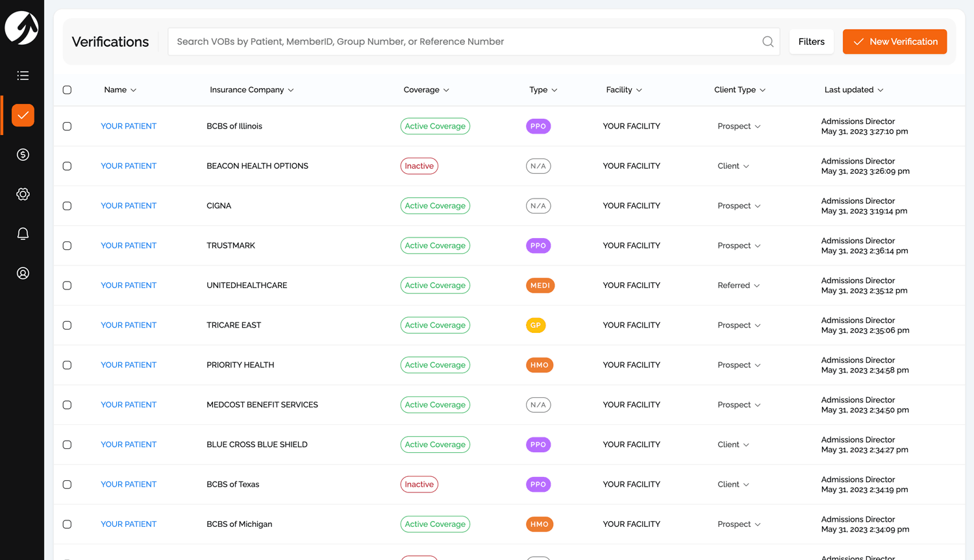
Task: Open the Filters button
Action: click(x=812, y=42)
